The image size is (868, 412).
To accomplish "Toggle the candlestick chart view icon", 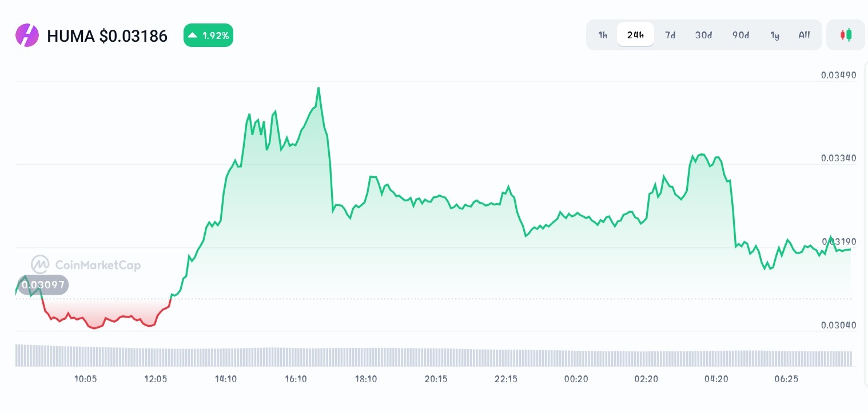I will [x=846, y=35].
